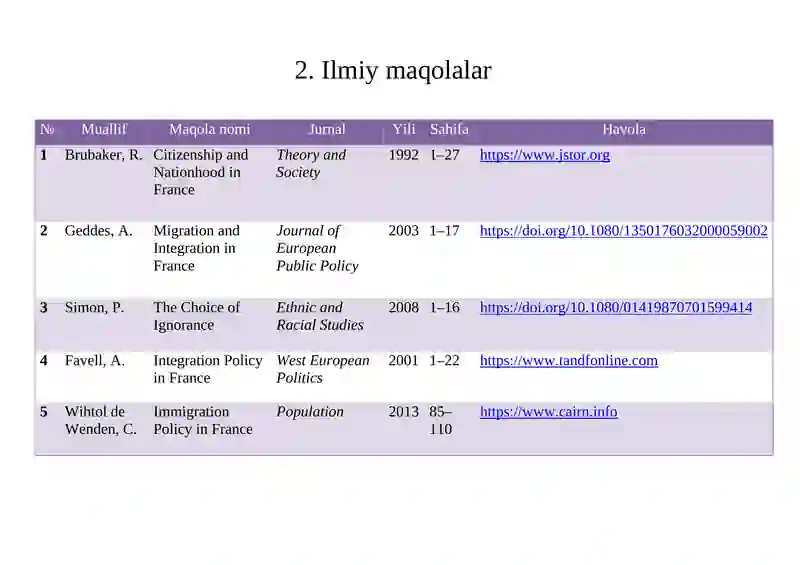This screenshot has width=800, height=565.
Task: Click the year cell '2008'
Action: click(x=404, y=308)
